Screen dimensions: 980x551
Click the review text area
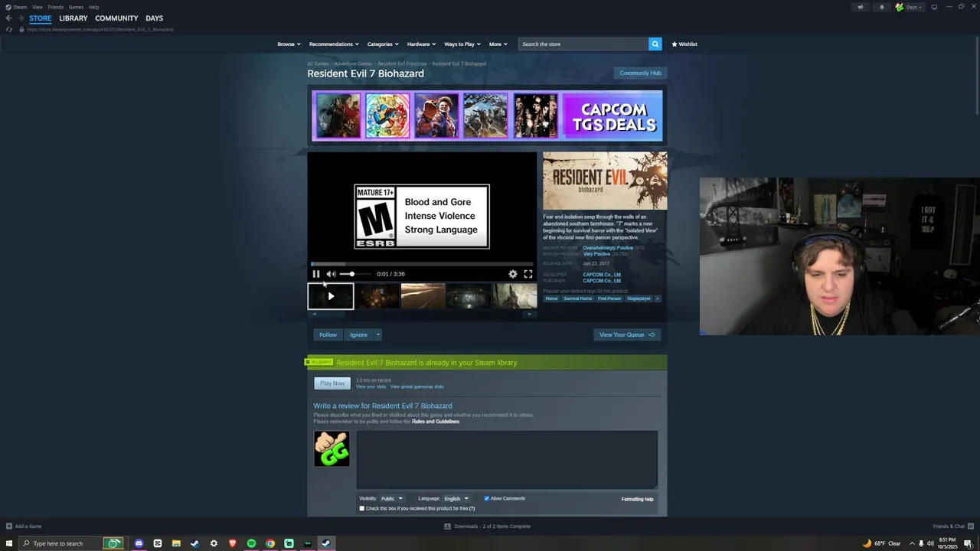click(507, 459)
